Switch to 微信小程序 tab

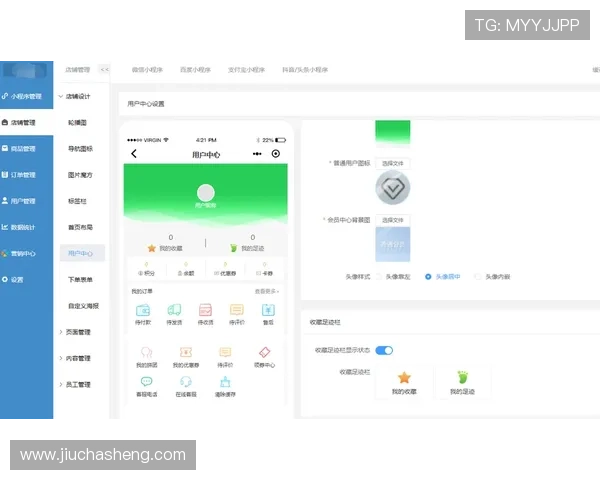click(x=147, y=70)
